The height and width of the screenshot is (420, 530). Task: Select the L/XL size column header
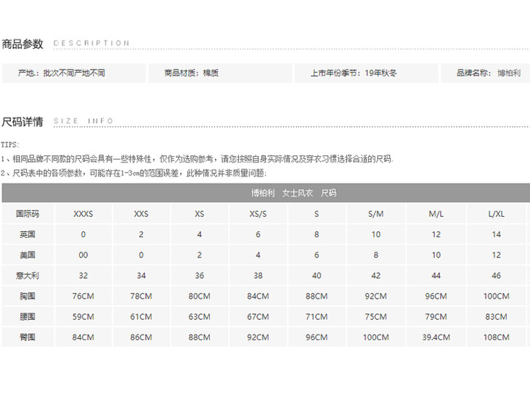click(496, 214)
